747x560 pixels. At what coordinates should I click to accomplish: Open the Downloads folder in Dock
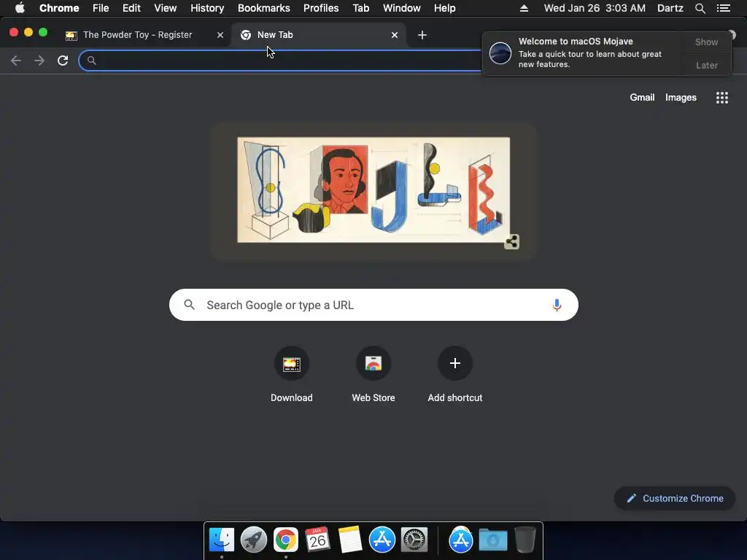click(493, 540)
